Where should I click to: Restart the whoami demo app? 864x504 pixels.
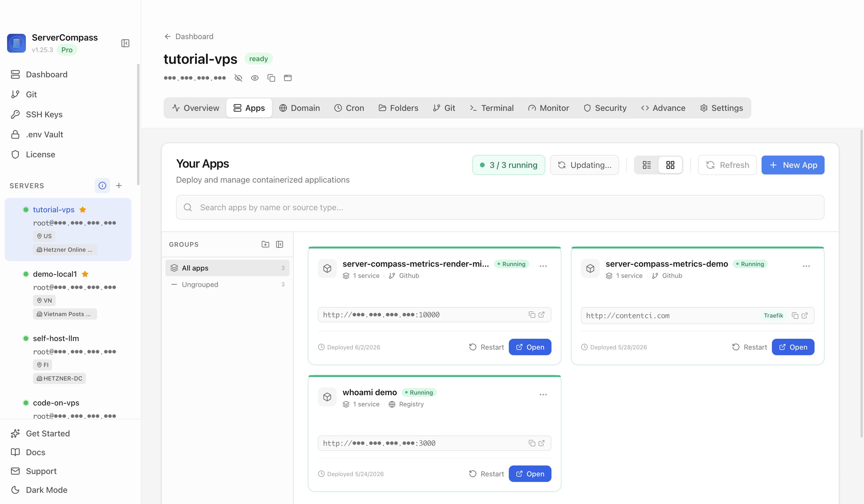pyautogui.click(x=486, y=474)
